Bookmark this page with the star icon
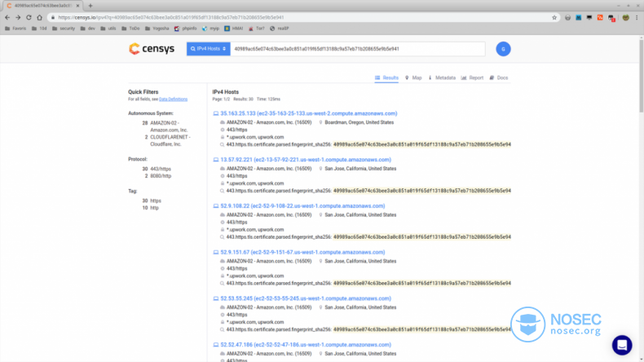This screenshot has height=362, width=644. 554,18
